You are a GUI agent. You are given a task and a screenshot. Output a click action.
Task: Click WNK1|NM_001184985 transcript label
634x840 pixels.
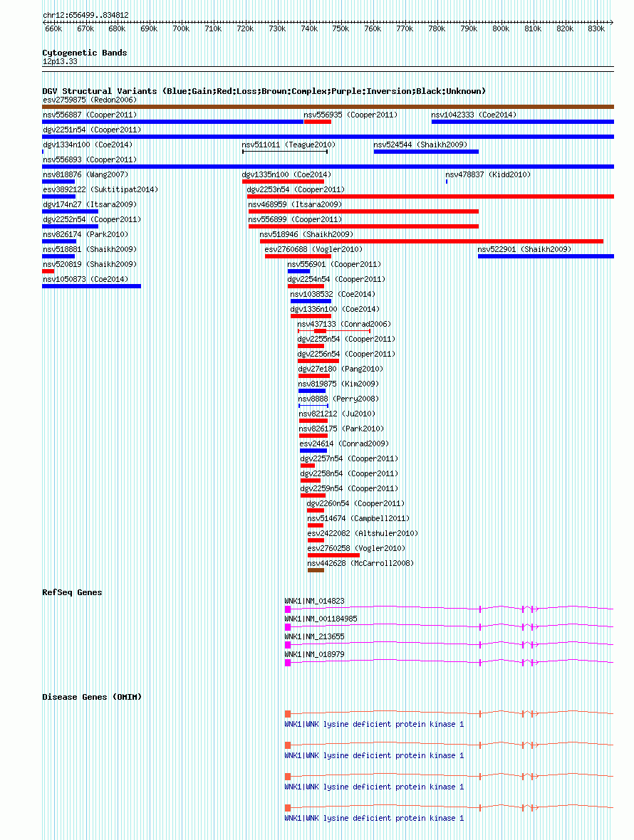click(321, 619)
